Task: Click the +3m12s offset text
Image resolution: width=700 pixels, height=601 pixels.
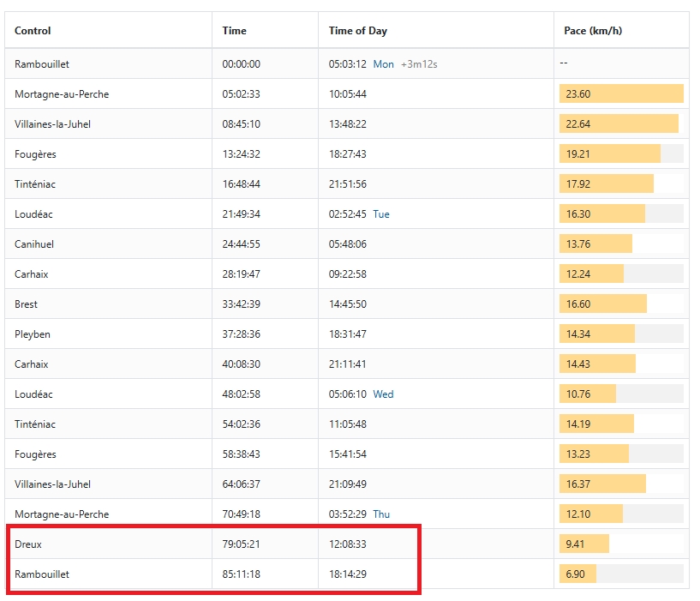Action: point(419,64)
